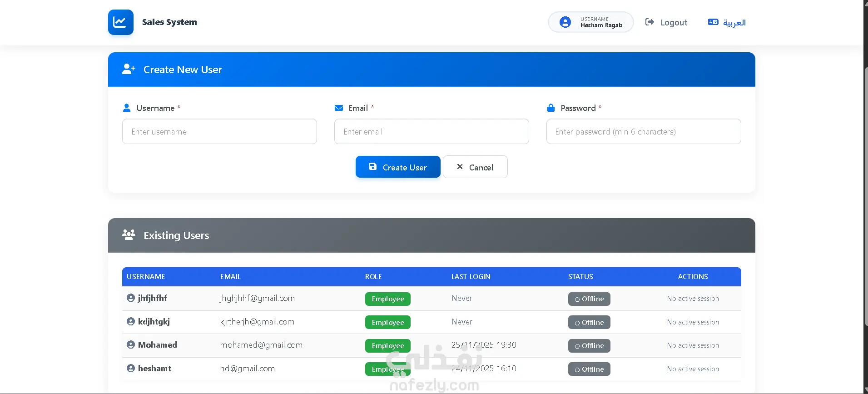Click the ACTIONS column header

693,276
